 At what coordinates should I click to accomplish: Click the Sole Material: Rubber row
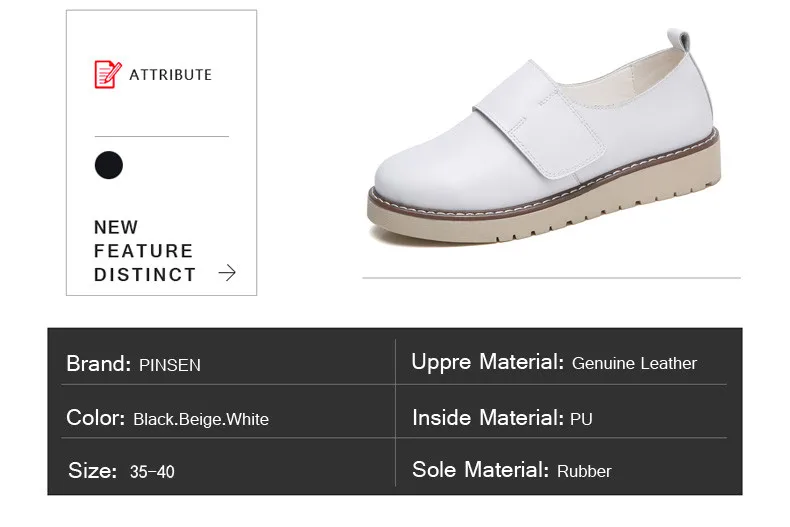tap(561, 470)
